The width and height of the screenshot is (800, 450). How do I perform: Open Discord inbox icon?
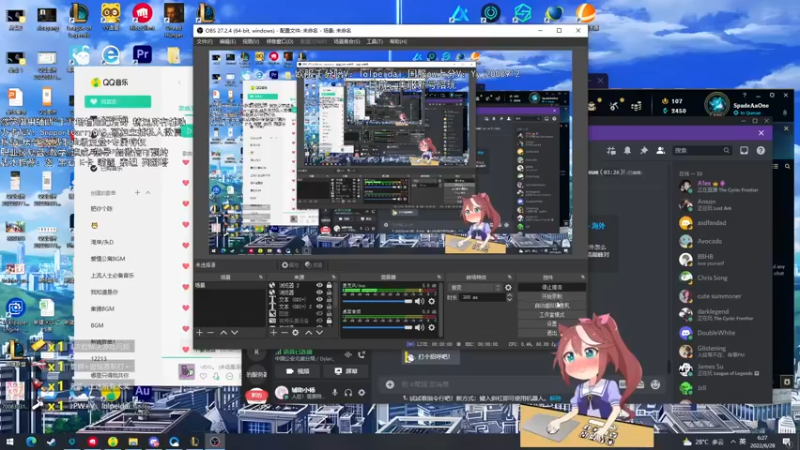(744, 151)
